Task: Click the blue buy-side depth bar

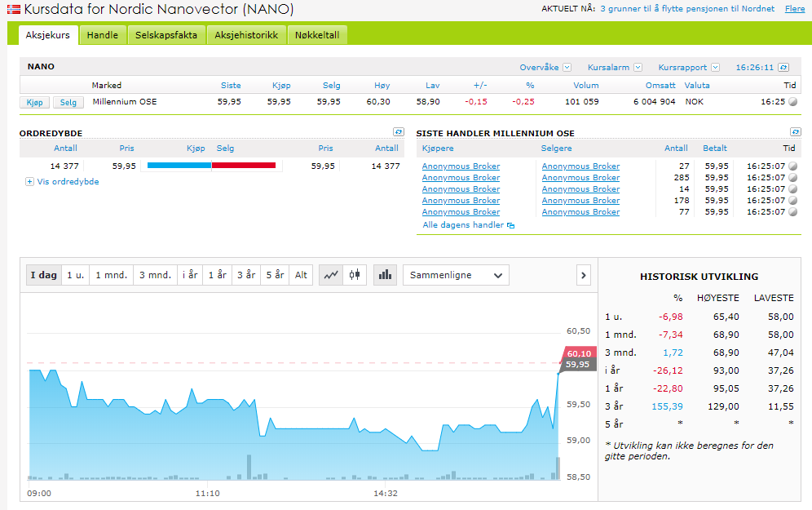Action: click(x=179, y=166)
